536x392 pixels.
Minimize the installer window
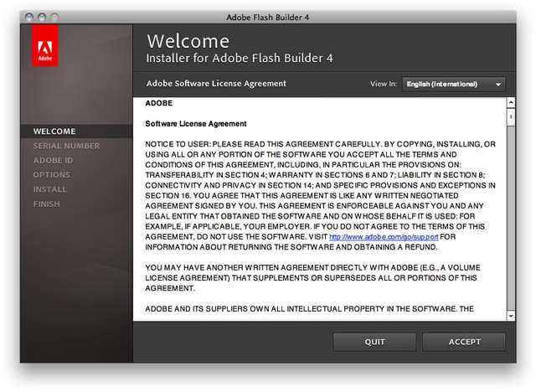tap(42, 17)
